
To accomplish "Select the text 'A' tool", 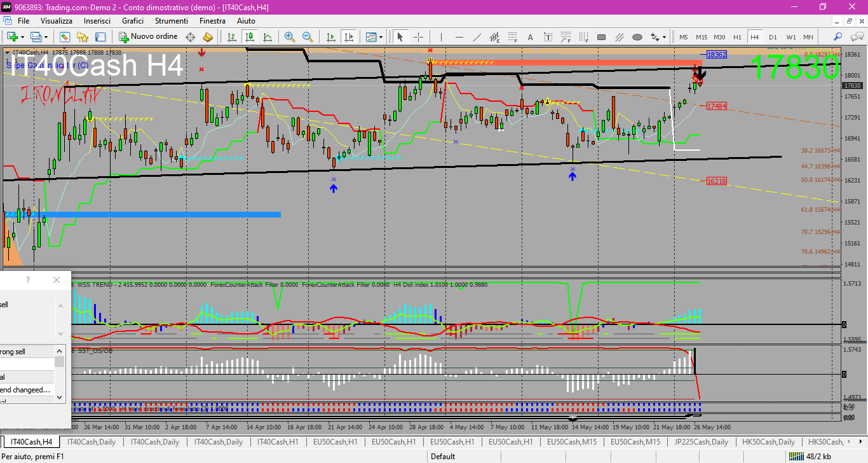I will [x=531, y=37].
